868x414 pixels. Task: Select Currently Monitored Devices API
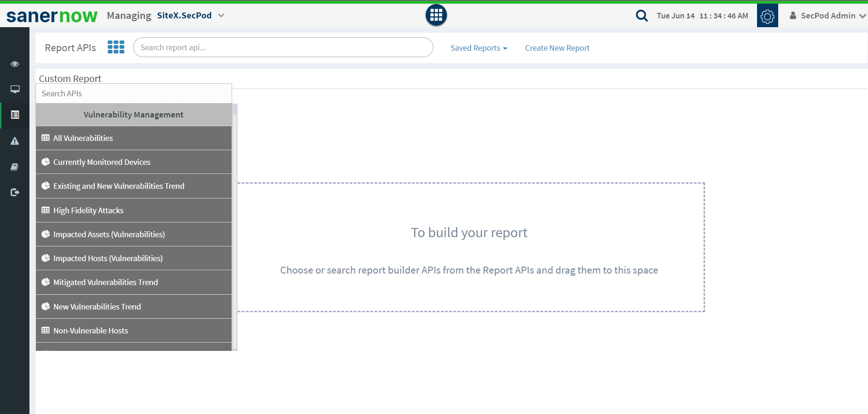[134, 162]
